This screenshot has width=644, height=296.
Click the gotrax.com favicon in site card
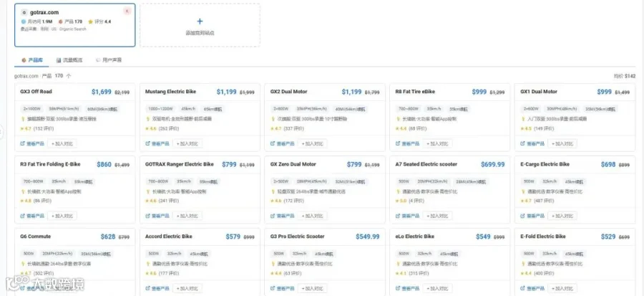[24, 12]
